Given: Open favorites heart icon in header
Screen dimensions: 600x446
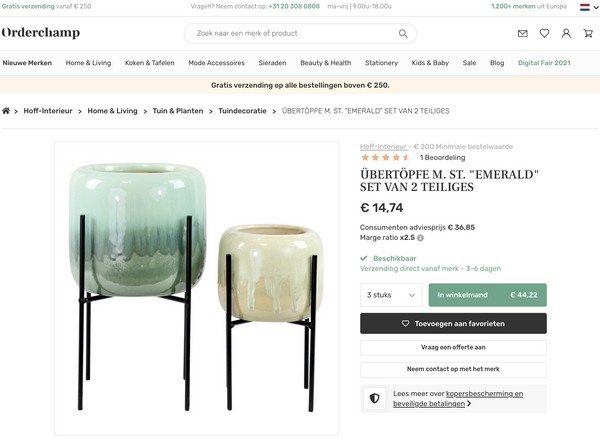Looking at the screenshot, I should (544, 34).
